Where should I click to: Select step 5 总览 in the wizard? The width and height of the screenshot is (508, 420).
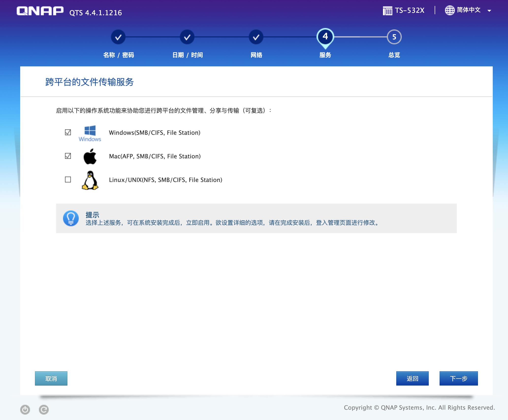pos(394,37)
